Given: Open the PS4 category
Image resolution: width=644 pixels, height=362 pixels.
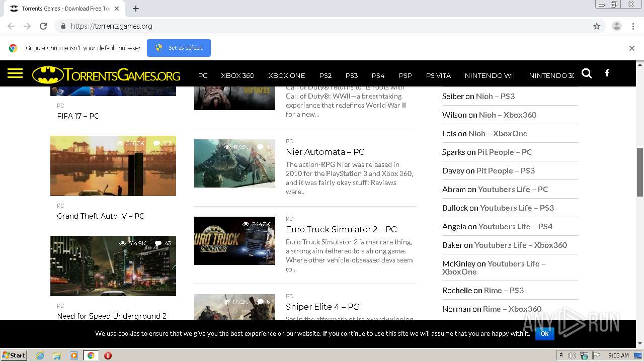Looking at the screenshot, I should (378, 75).
